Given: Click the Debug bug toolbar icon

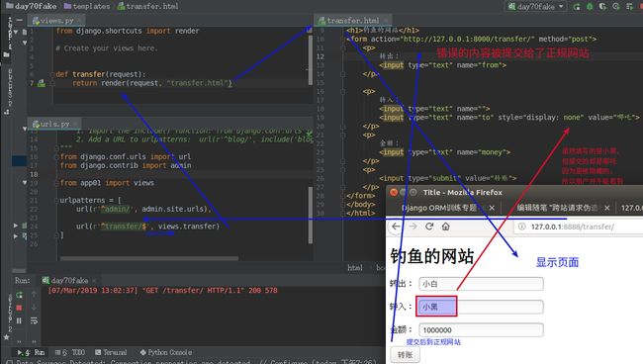Looking at the screenshot, I should point(590,6).
